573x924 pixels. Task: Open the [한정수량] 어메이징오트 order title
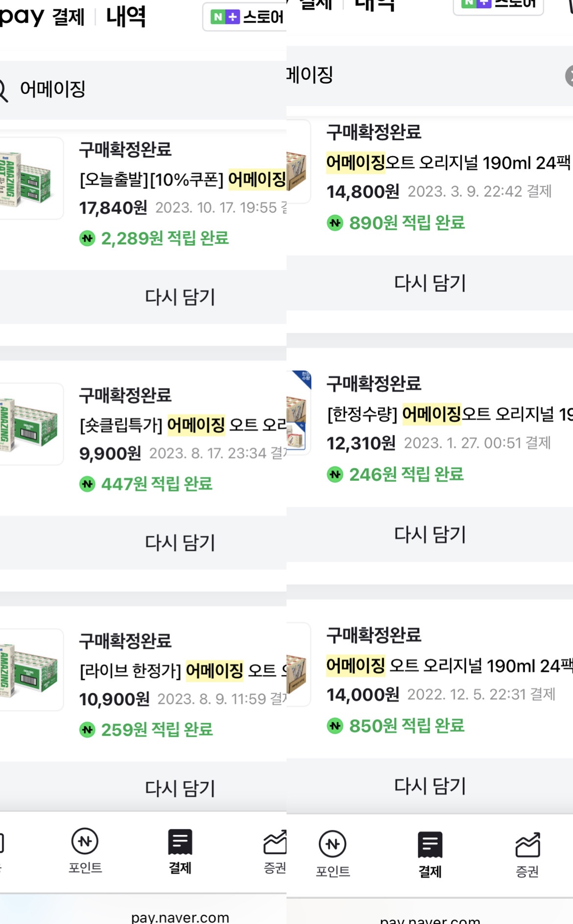(450, 414)
